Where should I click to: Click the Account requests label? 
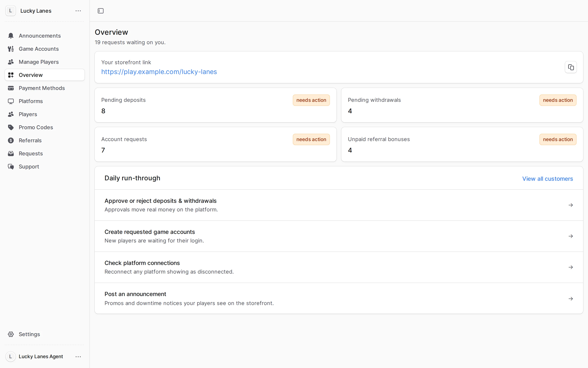coord(124,139)
